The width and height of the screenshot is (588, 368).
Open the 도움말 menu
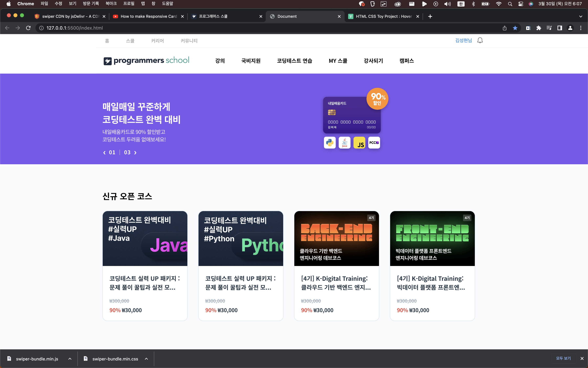pyautogui.click(x=167, y=4)
